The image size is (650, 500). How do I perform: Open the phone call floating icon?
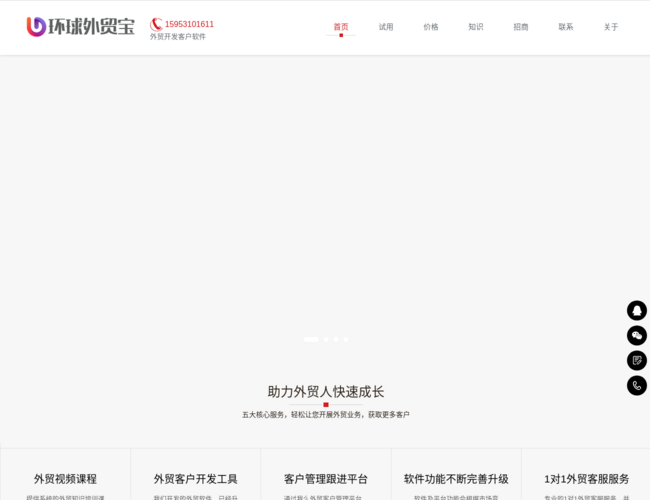click(x=637, y=386)
